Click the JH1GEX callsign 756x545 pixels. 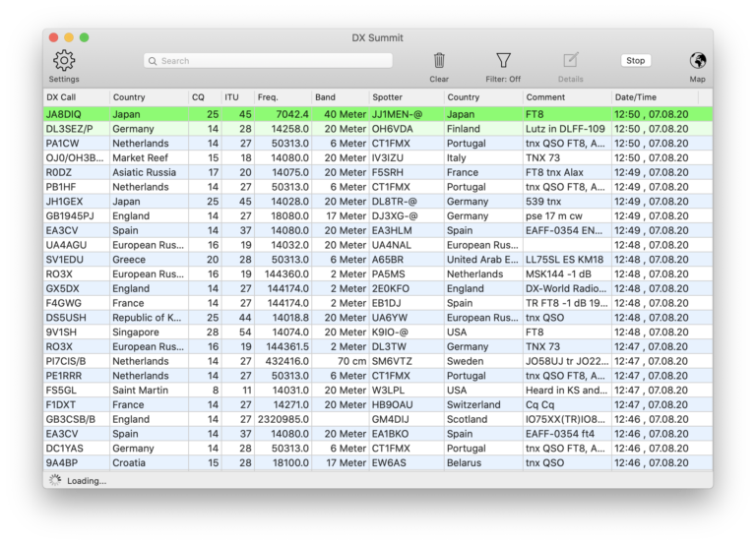click(x=64, y=202)
